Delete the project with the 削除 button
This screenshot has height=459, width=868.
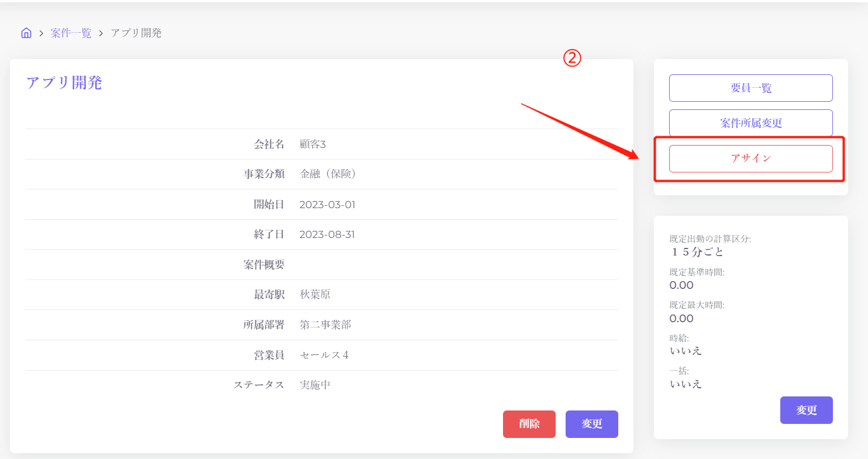point(529,424)
